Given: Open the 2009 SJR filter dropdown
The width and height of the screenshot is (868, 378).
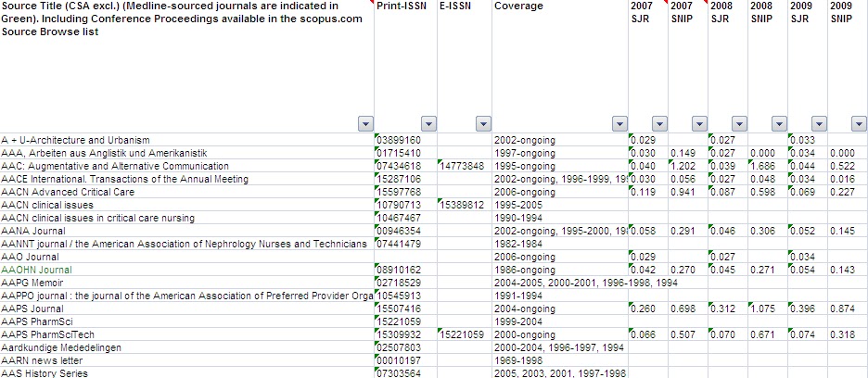Looking at the screenshot, I should 819,123.
